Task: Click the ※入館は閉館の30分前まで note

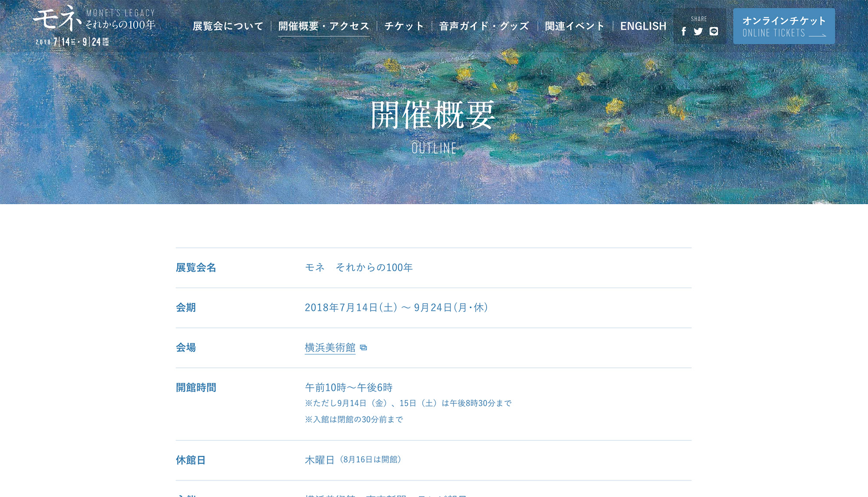Action: tap(354, 419)
